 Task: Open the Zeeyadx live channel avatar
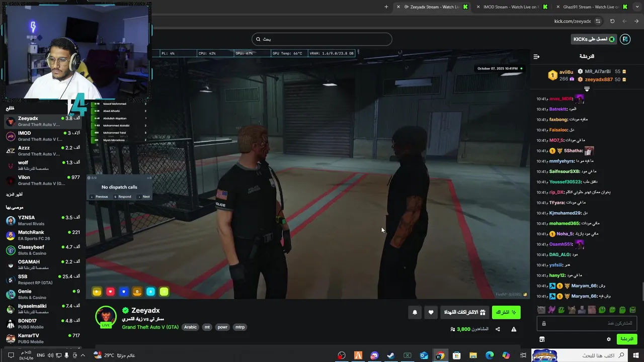point(106,316)
